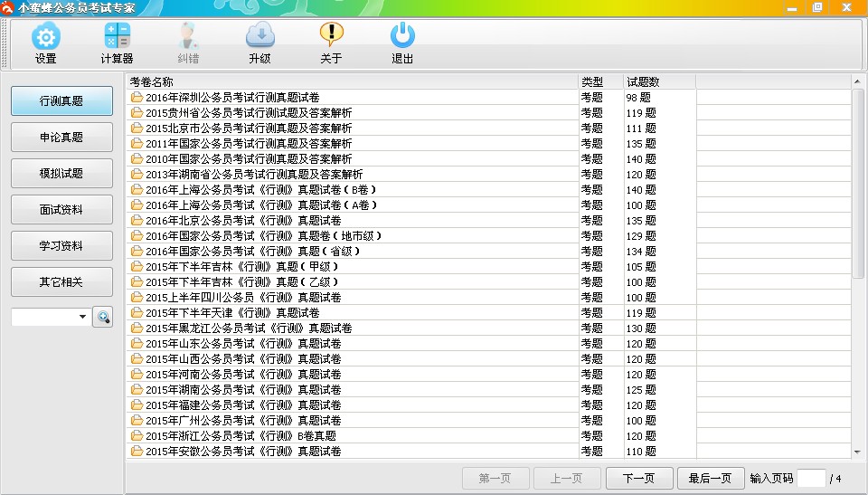
Task: Click the 纠错 error correction icon
Action: 188,36
